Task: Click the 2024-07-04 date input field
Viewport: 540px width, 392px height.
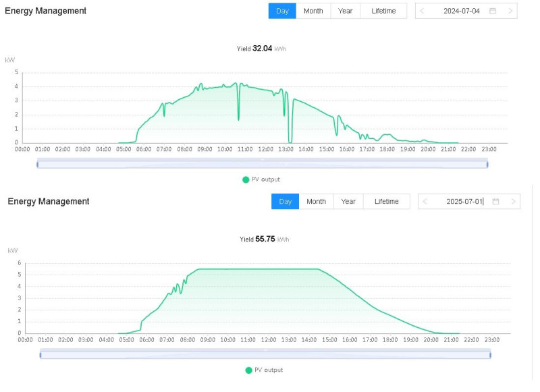Action: tap(462, 11)
